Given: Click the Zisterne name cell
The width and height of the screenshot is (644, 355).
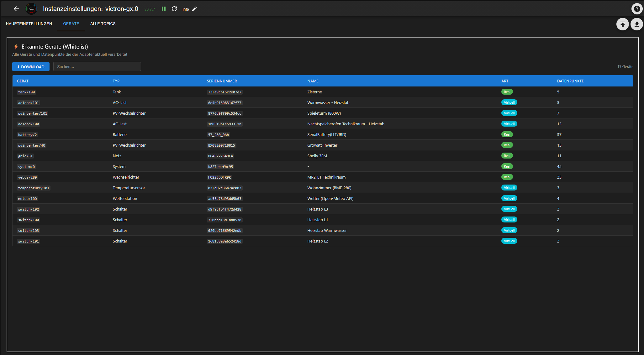Looking at the screenshot, I should tap(314, 92).
